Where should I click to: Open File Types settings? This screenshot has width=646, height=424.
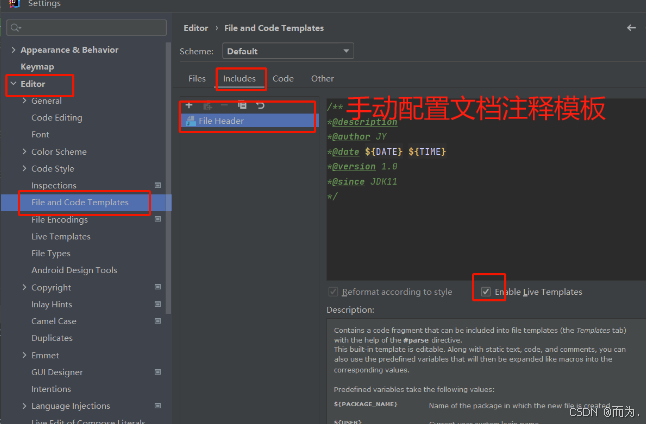pos(51,253)
